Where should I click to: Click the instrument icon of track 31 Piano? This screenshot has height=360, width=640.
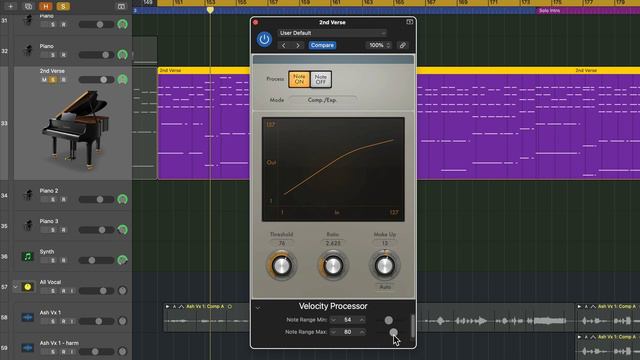click(28, 20)
